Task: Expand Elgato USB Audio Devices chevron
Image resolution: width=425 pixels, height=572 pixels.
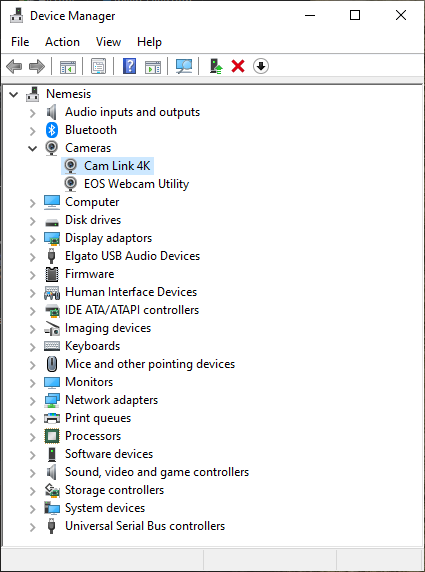Action: (x=33, y=256)
